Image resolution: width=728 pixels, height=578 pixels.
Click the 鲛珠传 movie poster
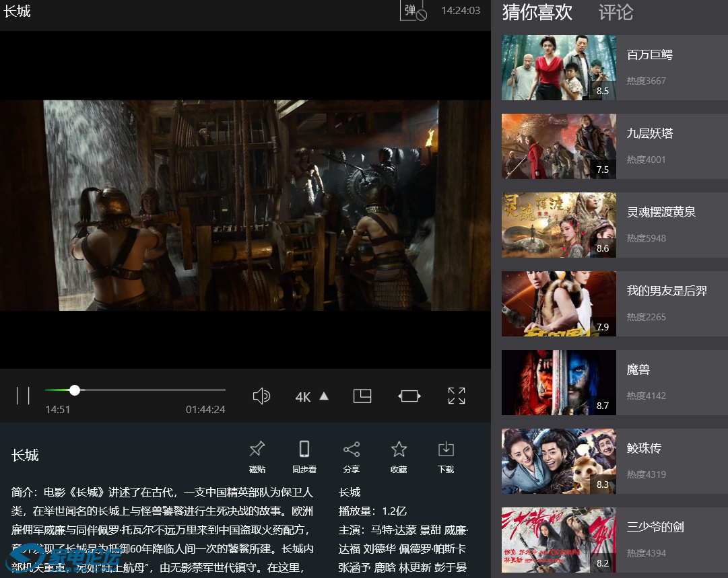pyautogui.click(x=558, y=462)
